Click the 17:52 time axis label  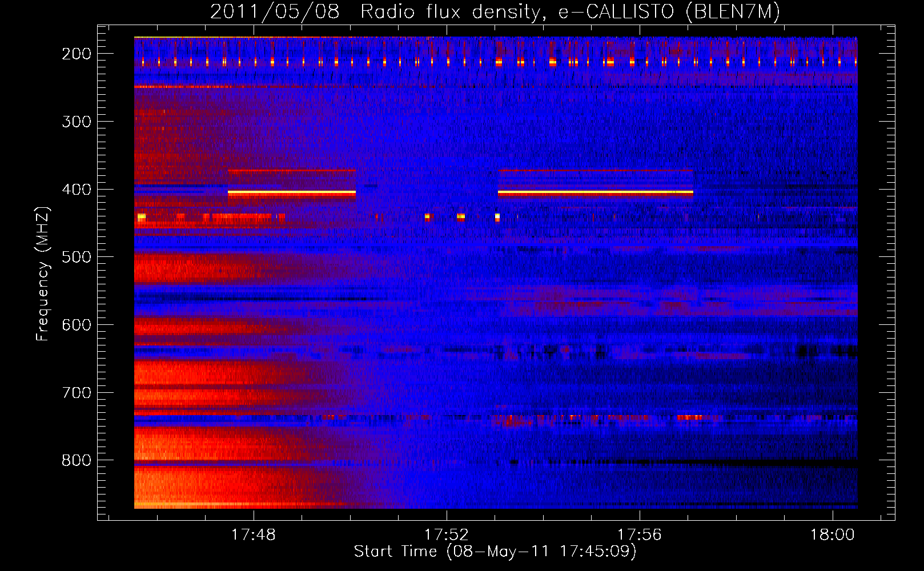tap(447, 535)
